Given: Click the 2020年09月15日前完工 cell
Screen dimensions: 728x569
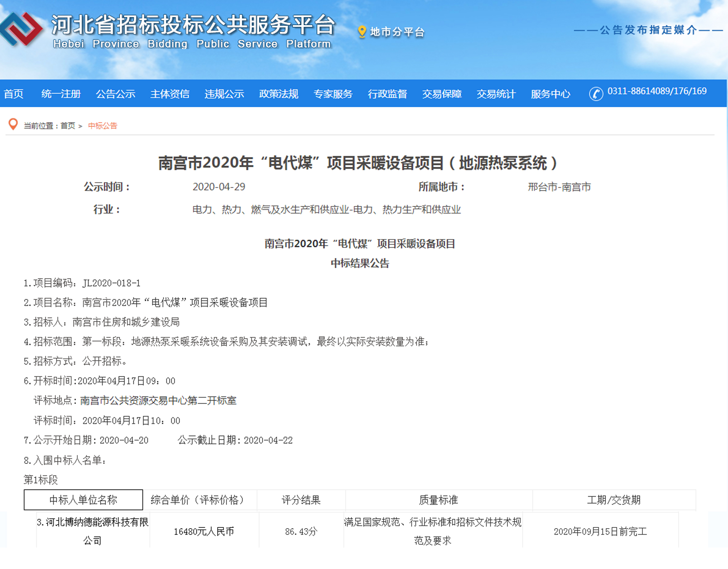Looking at the screenshot, I should 600,532.
